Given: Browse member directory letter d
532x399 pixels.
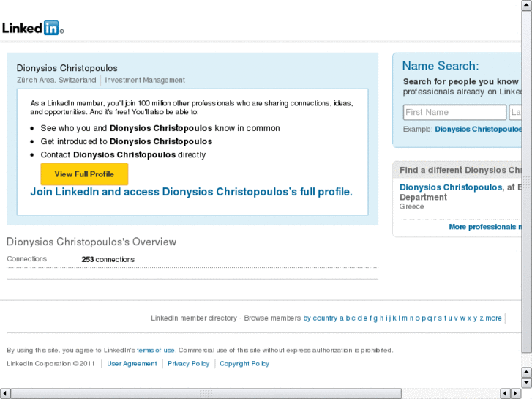Looking at the screenshot, I should (x=359, y=318).
